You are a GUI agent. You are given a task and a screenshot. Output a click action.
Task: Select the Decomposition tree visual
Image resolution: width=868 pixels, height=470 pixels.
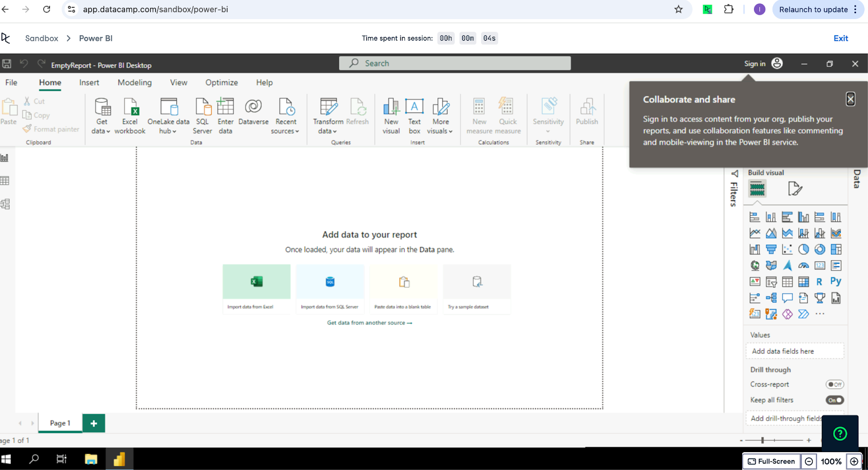(x=771, y=298)
